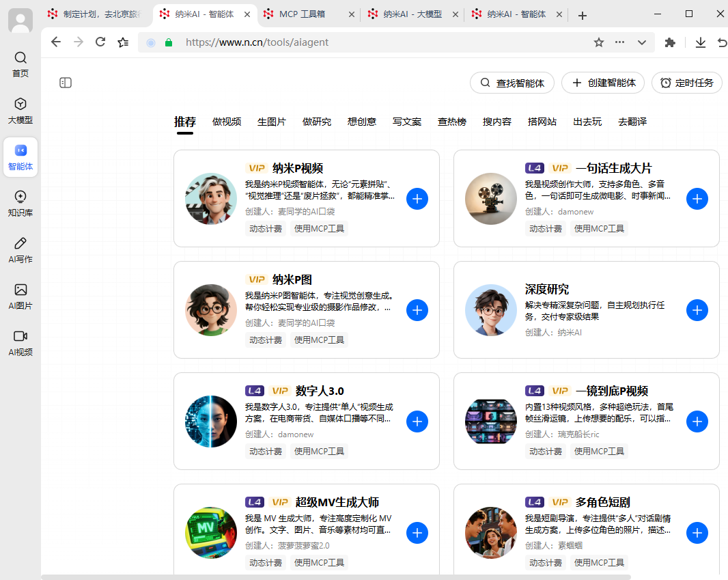Viewport: 728px width, 580px height.
Task: Click 使用MCP工具 tag on 纳米P视频 card
Action: (319, 229)
